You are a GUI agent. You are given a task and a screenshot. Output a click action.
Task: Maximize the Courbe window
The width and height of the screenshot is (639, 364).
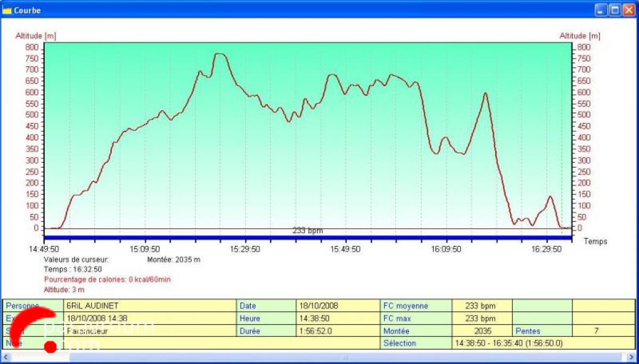[x=615, y=10]
